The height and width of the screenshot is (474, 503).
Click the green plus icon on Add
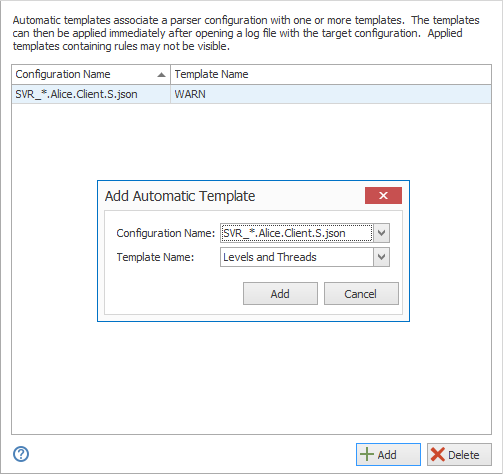[367, 454]
